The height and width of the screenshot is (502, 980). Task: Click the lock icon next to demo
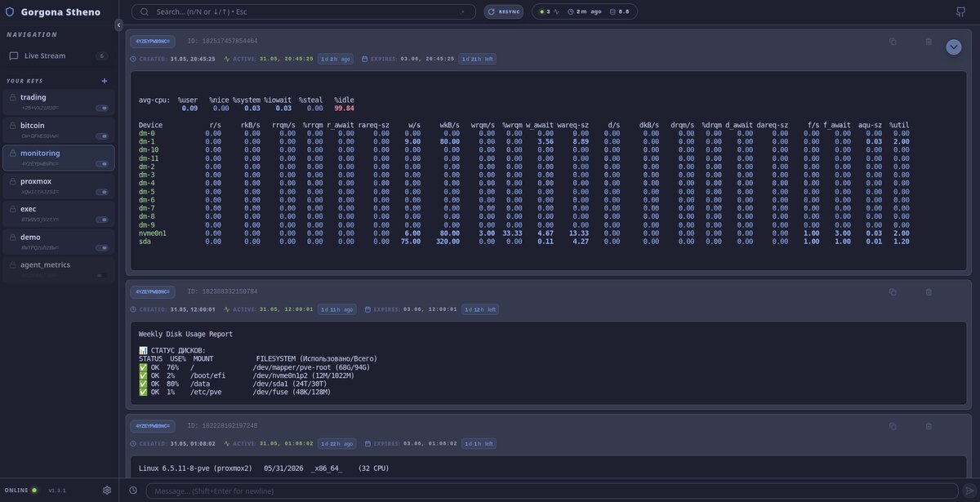coord(13,237)
